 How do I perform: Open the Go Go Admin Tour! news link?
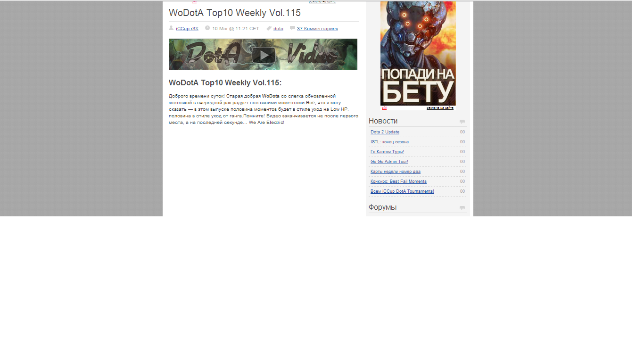click(389, 162)
